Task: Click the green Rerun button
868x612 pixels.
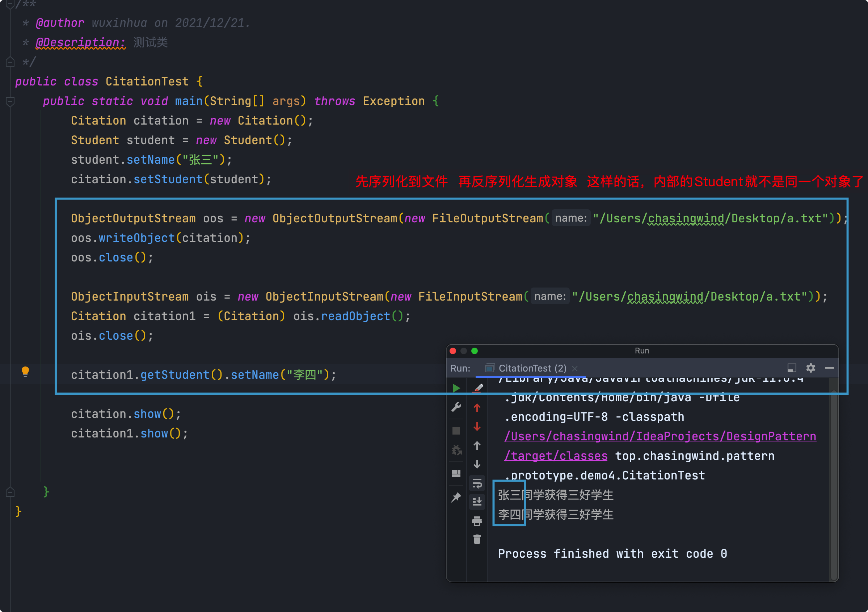Action: coord(456,388)
